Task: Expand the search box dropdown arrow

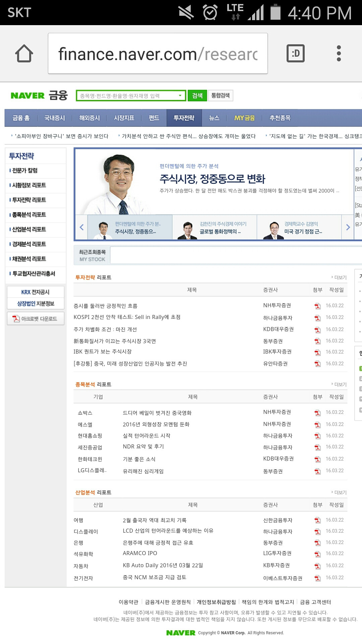Action: tap(181, 96)
